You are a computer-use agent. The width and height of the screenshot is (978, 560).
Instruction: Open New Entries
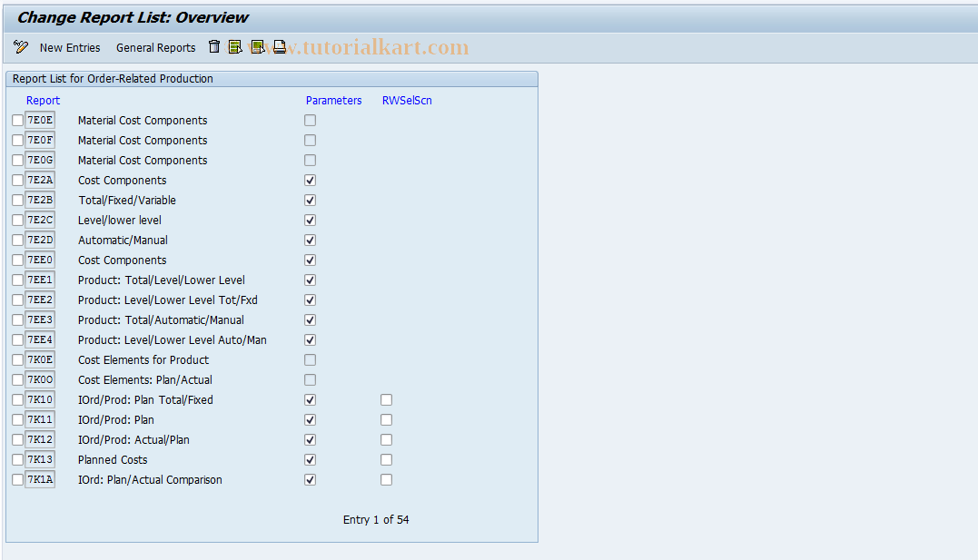(x=70, y=48)
